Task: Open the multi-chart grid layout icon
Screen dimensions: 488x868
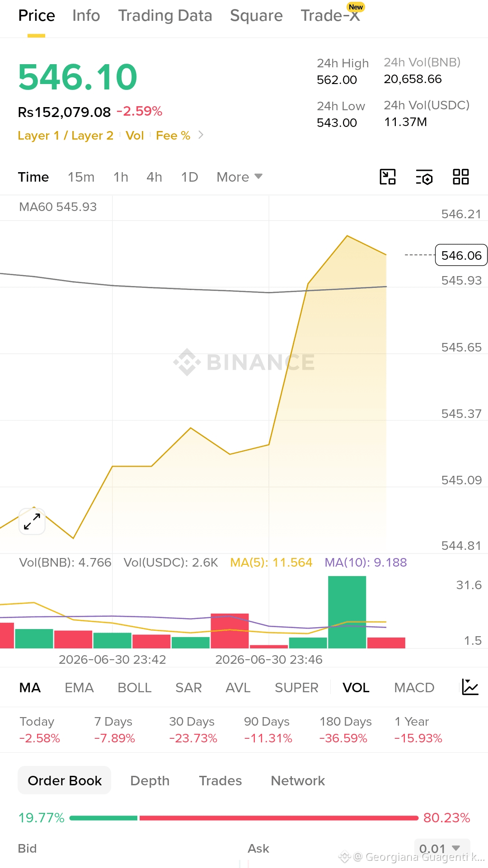Action: [x=461, y=177]
